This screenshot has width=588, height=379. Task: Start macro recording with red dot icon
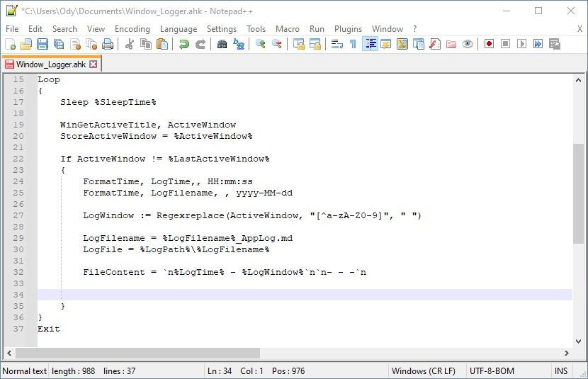click(x=489, y=44)
